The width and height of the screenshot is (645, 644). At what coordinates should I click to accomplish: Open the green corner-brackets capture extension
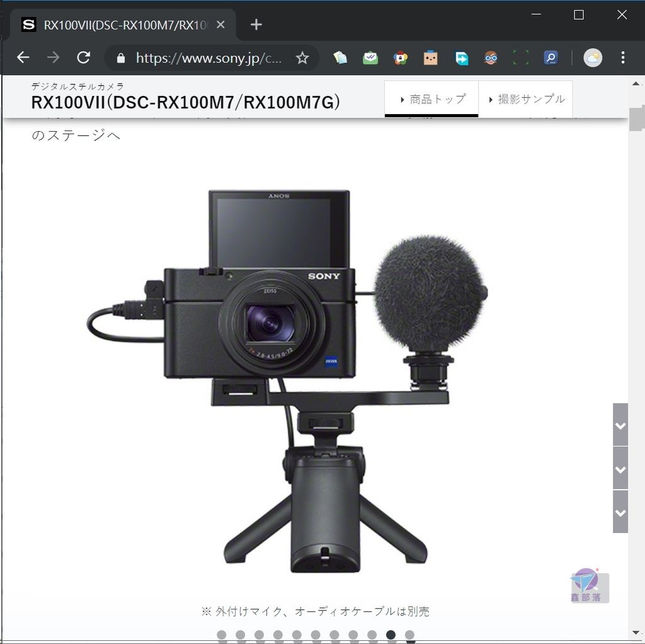521,57
